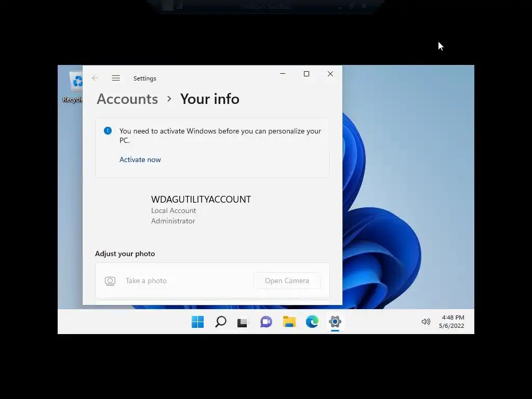This screenshot has width=532, height=399.
Task: Minimize the Settings window
Action: tap(283, 74)
